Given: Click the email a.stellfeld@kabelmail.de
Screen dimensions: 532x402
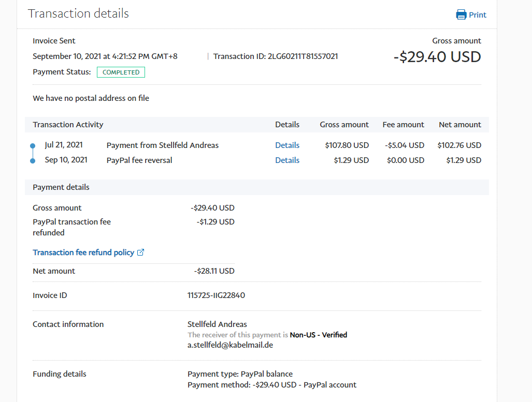Looking at the screenshot, I should 230,345.
